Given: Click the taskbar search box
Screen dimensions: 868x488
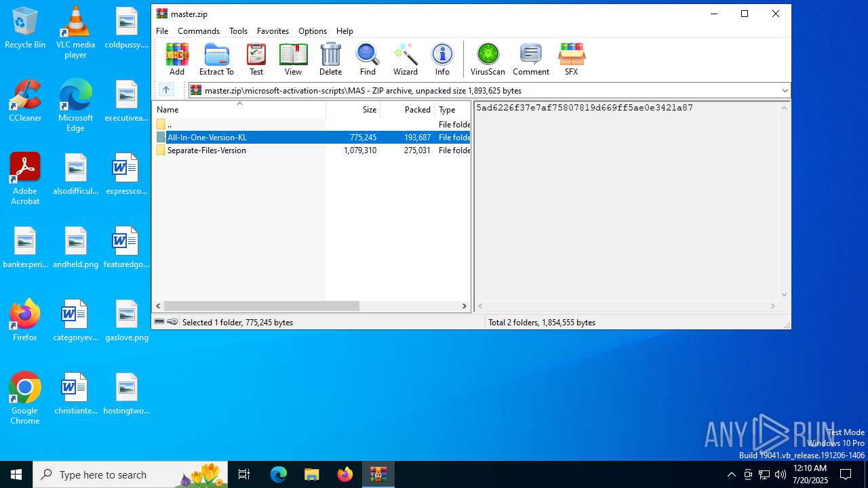Looking at the screenshot, I should (x=131, y=474).
